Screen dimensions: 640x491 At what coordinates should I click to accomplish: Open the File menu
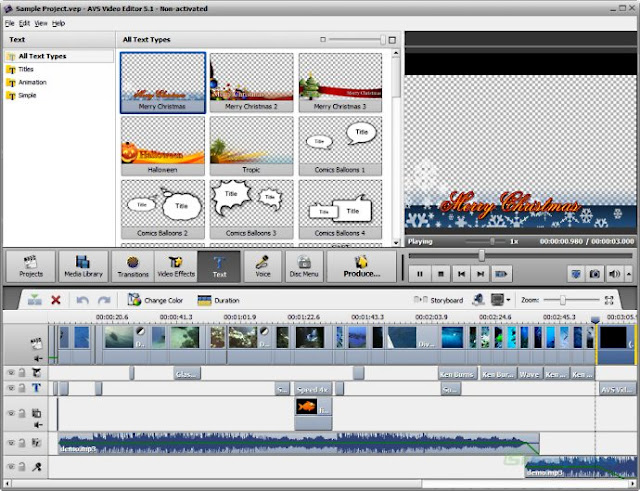coord(9,23)
